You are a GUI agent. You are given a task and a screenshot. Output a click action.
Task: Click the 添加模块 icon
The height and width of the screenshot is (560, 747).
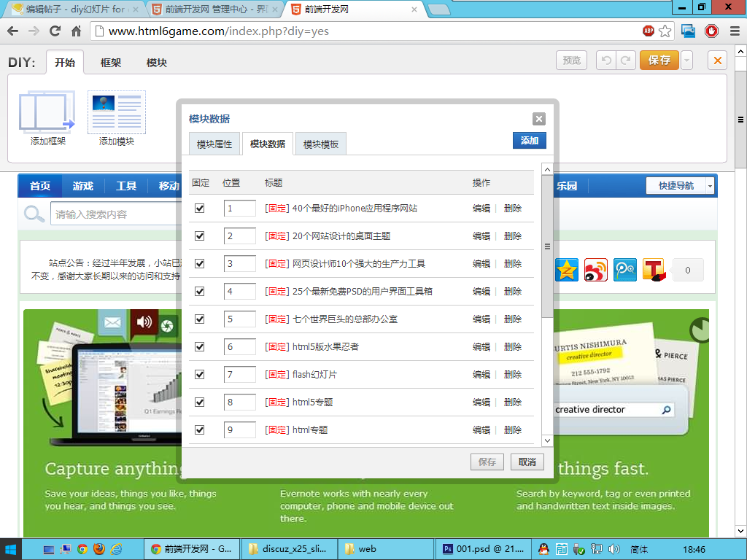click(117, 112)
